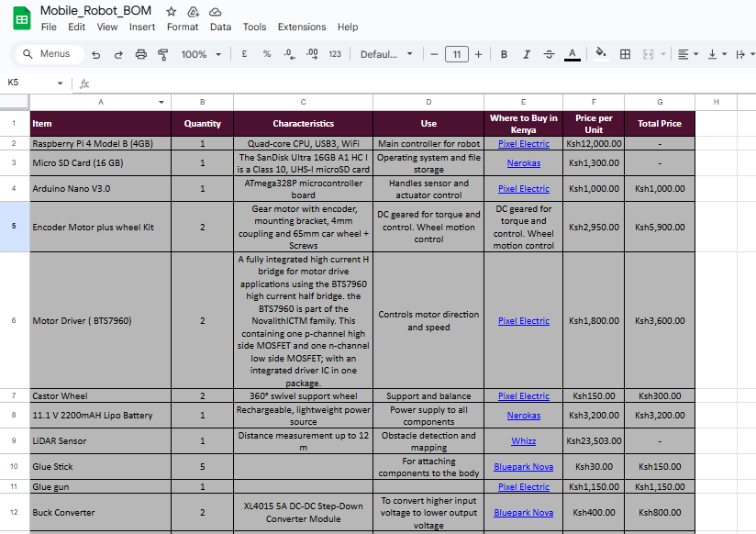This screenshot has width=756, height=534.
Task: Expand merge cells options arrow
Action: 663,54
